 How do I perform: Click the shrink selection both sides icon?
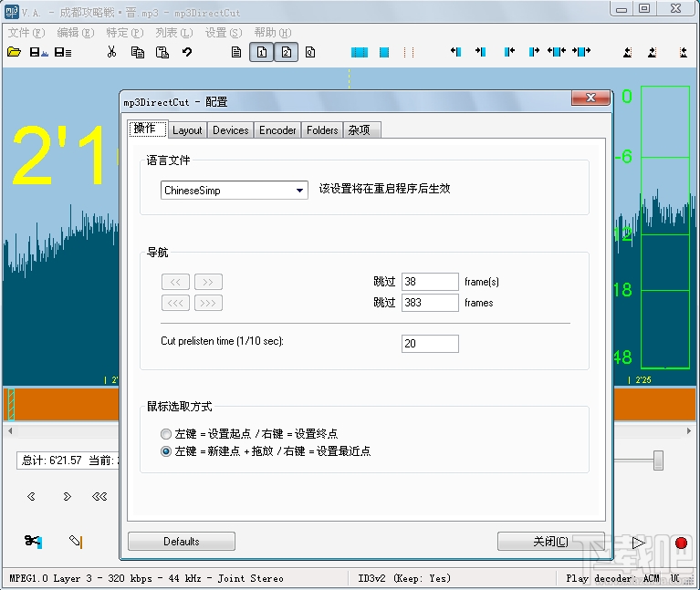557,52
